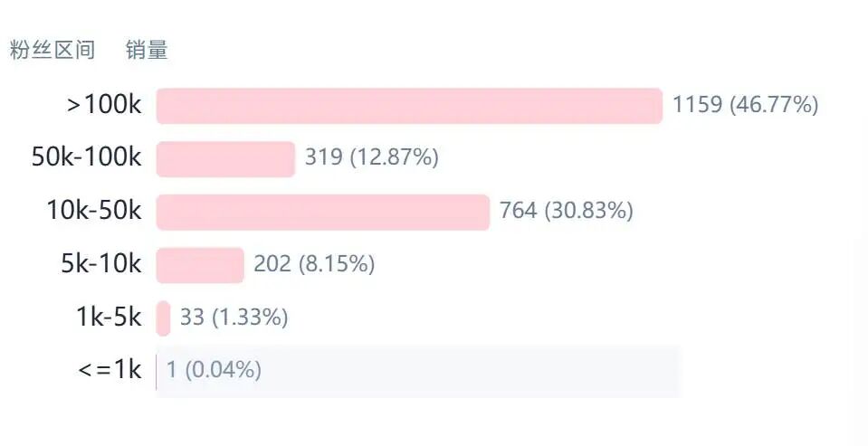Click the 33 (1.33%) sales value
Screen dimensions: 868x446
[x=234, y=318]
